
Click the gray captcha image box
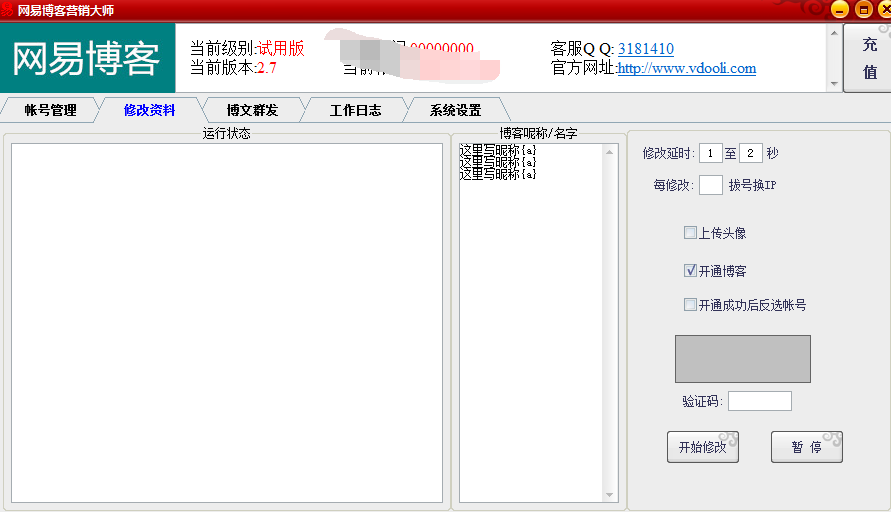point(743,359)
